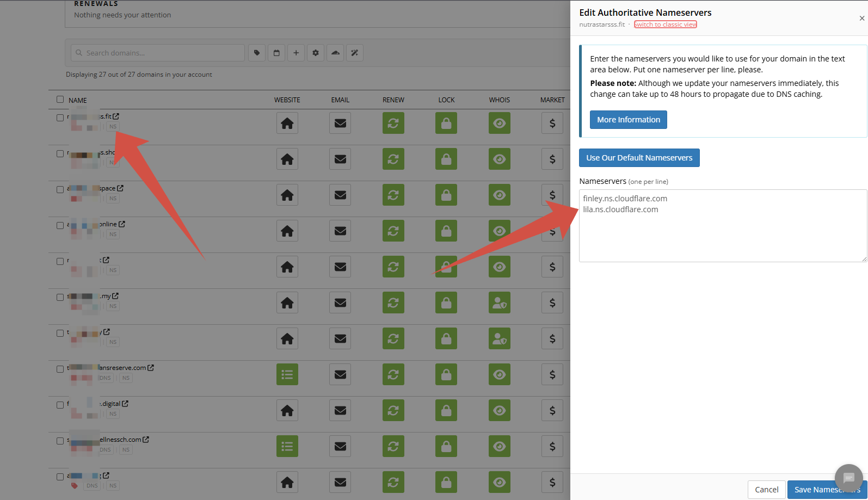Check the ansreserve.com row checkbox
The height and width of the screenshot is (500, 868).
click(60, 369)
